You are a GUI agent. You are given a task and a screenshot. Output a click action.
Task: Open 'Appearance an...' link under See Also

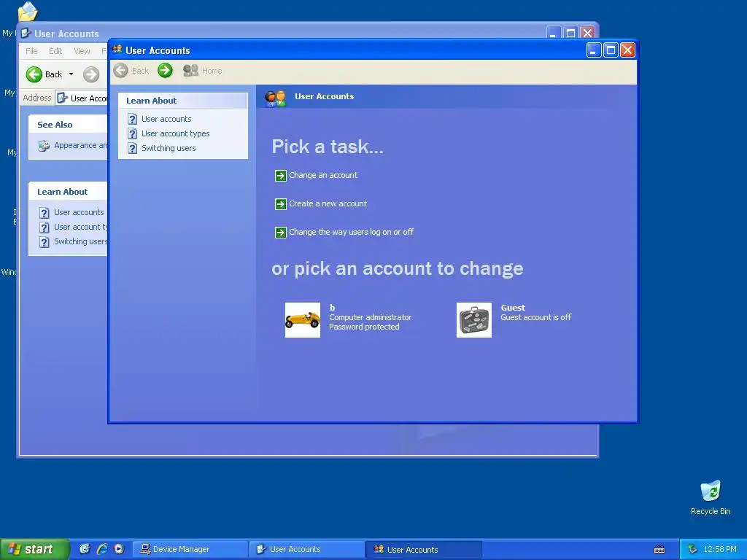pos(80,145)
